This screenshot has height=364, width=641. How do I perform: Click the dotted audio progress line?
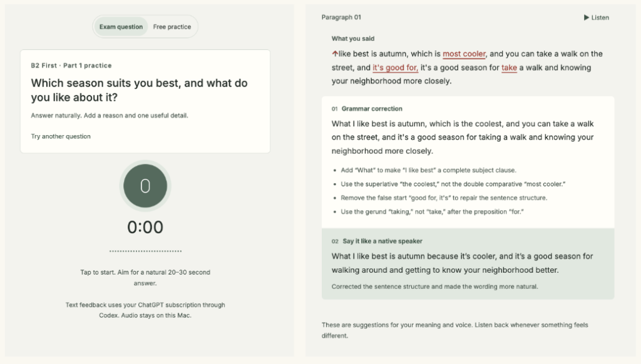coord(145,251)
